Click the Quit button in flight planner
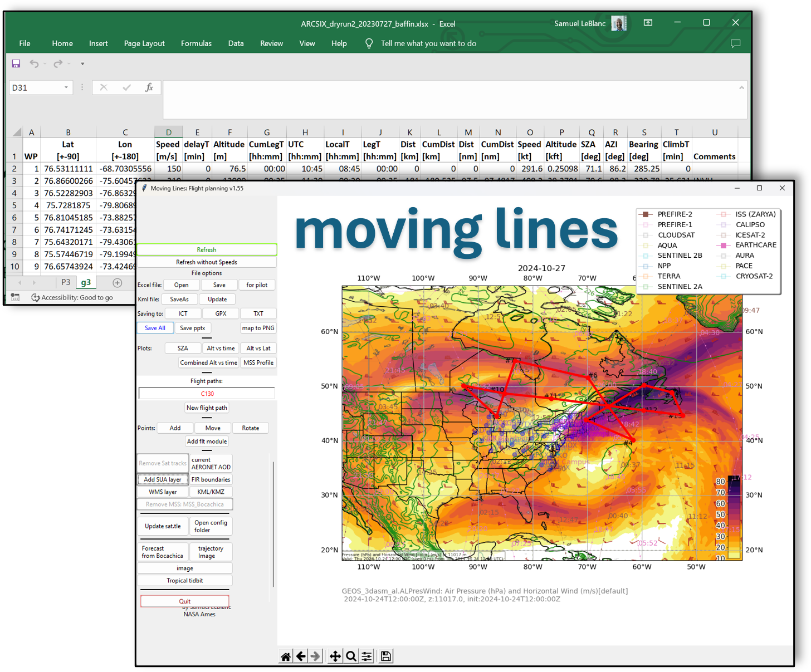 tap(184, 601)
